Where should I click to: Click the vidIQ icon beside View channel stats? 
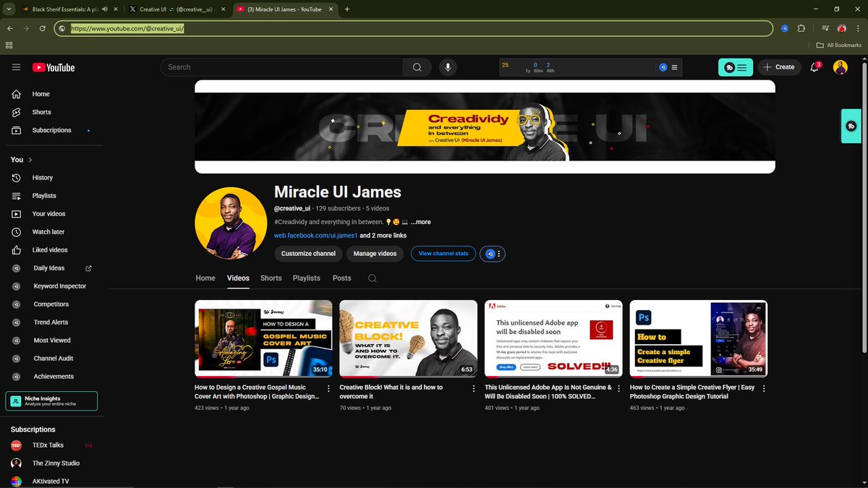(491, 254)
